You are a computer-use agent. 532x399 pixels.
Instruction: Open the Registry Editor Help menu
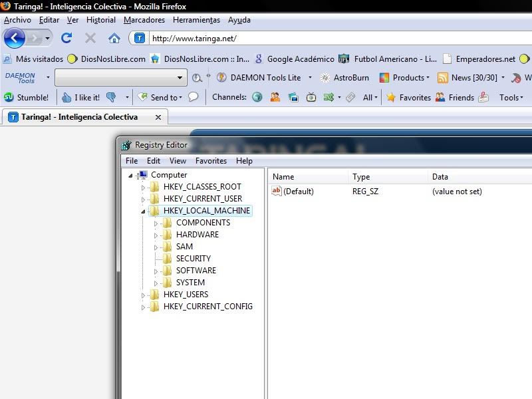(244, 161)
